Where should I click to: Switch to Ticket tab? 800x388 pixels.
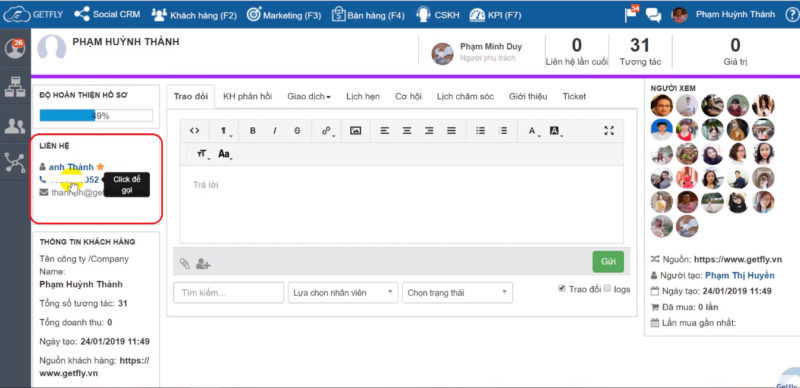pyautogui.click(x=574, y=96)
